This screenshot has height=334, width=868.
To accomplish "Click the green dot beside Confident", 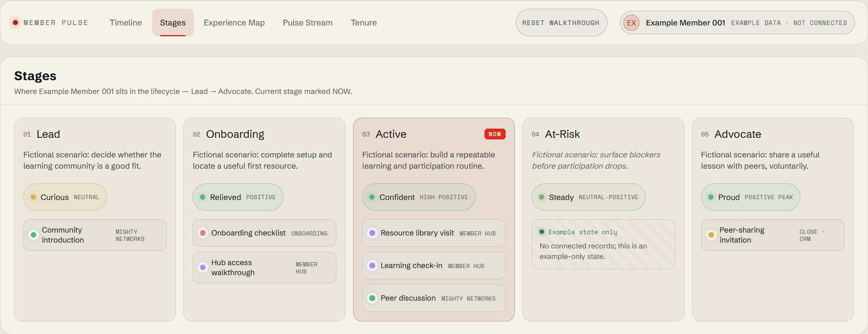I will coord(372,197).
